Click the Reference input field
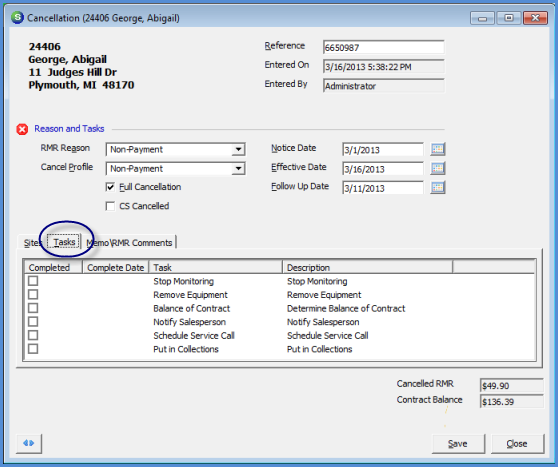 [384, 47]
